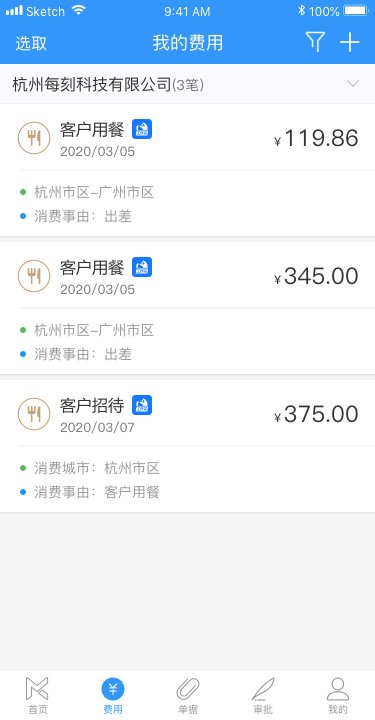This screenshot has height=720, width=375.
Task: Go to the 我的 profile tab
Action: tap(338, 696)
